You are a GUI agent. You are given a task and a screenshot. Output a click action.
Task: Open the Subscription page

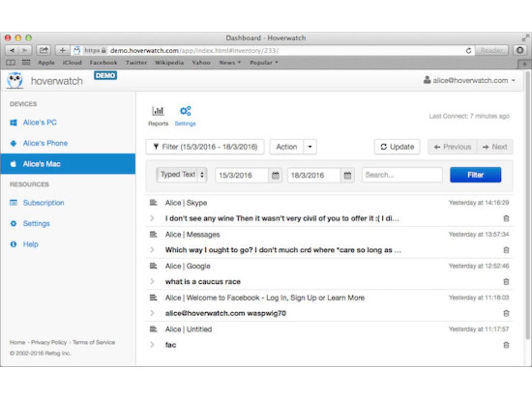(43, 203)
